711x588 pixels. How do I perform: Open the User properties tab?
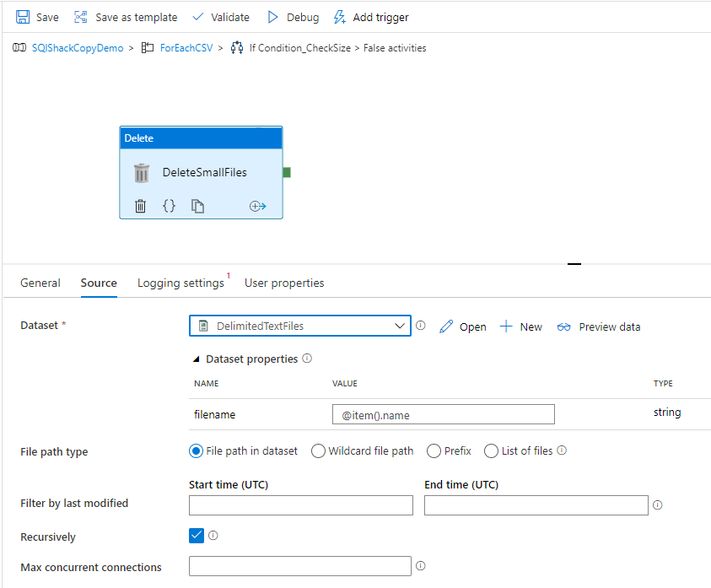tap(283, 283)
